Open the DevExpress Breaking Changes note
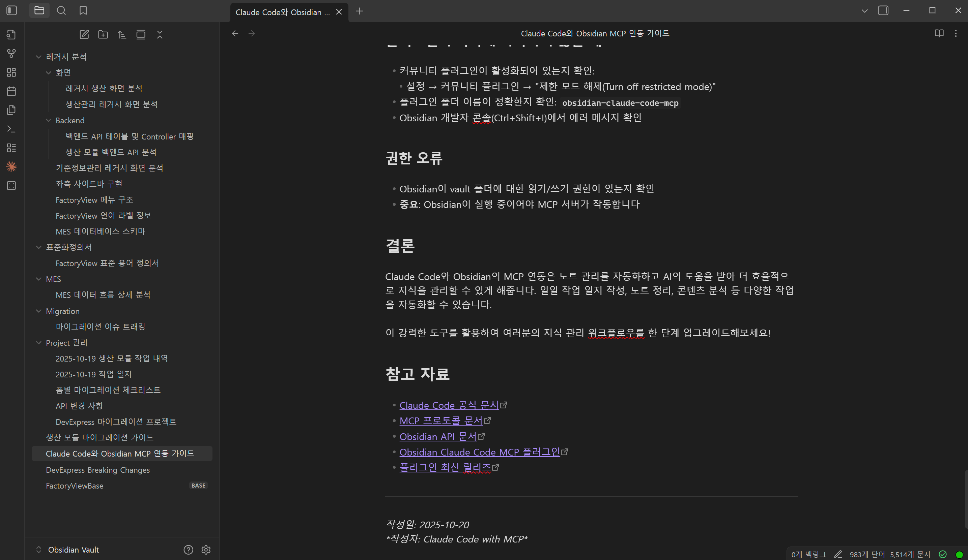968x560 pixels. click(x=97, y=470)
